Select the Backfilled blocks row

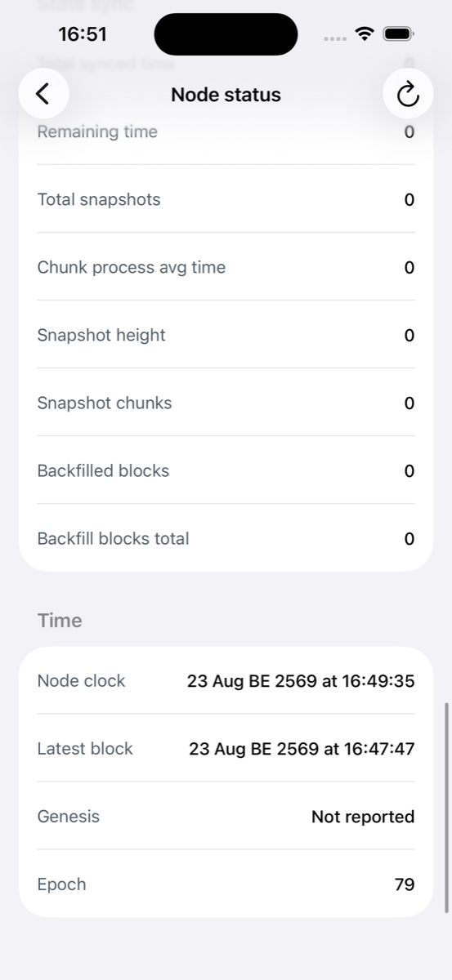pyautogui.click(x=226, y=470)
